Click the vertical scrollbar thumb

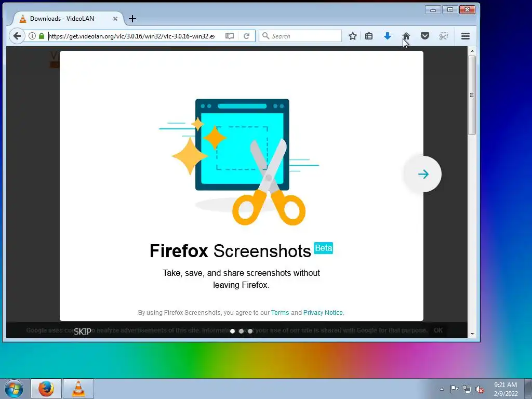pyautogui.click(x=472, y=95)
